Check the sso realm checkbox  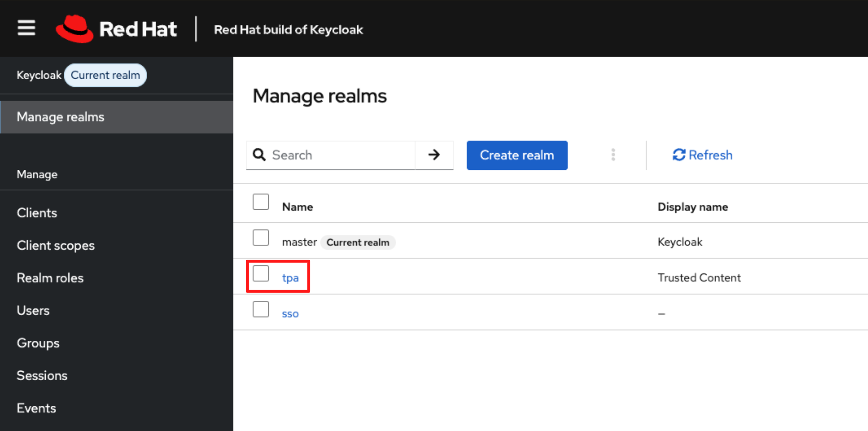pos(261,309)
